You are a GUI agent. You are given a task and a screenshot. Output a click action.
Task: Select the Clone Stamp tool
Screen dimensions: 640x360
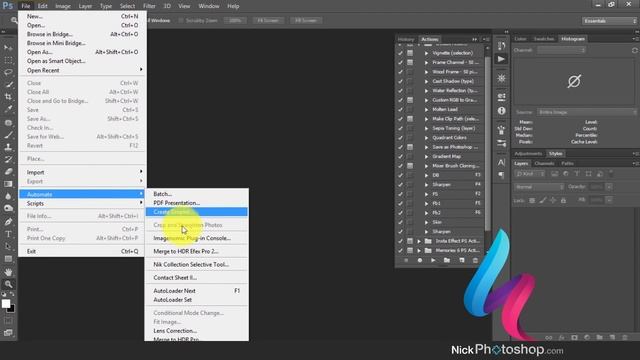coord(8,147)
